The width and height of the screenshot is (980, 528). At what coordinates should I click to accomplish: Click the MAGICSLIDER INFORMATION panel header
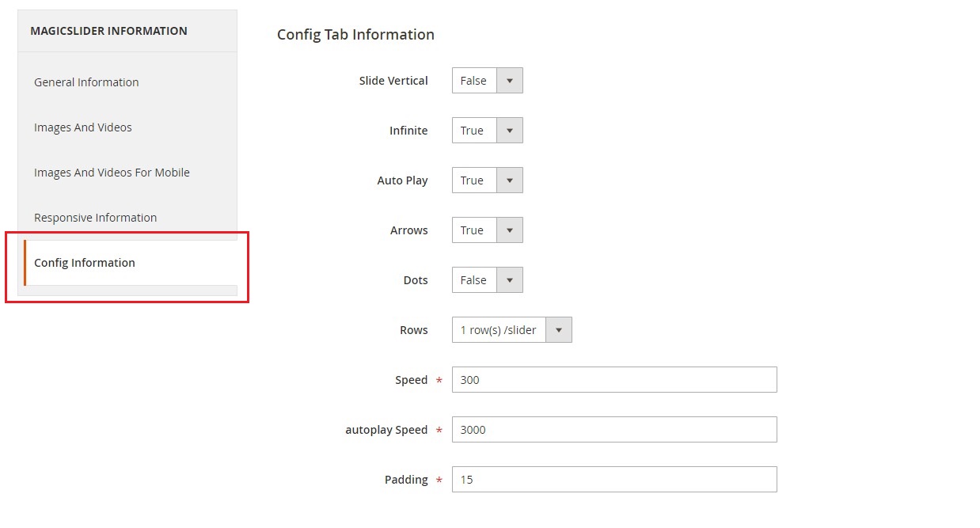(108, 31)
